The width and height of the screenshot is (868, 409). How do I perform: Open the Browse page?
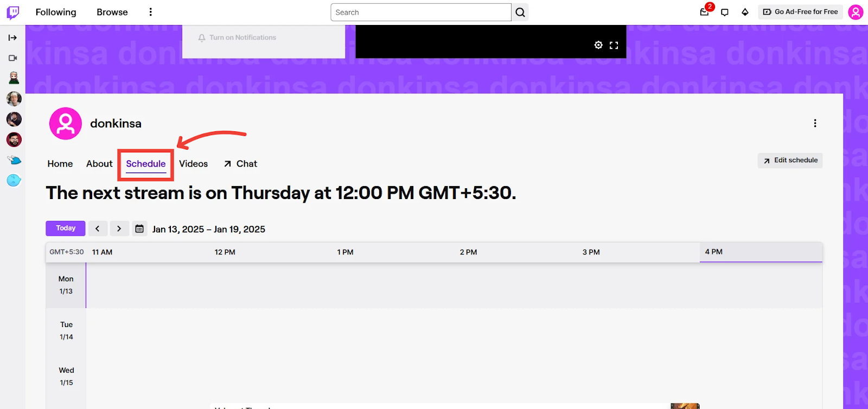tap(112, 12)
